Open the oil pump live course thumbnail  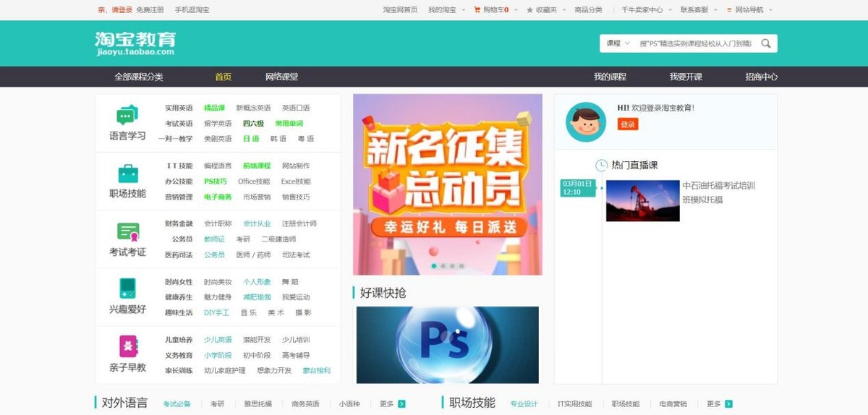643,200
